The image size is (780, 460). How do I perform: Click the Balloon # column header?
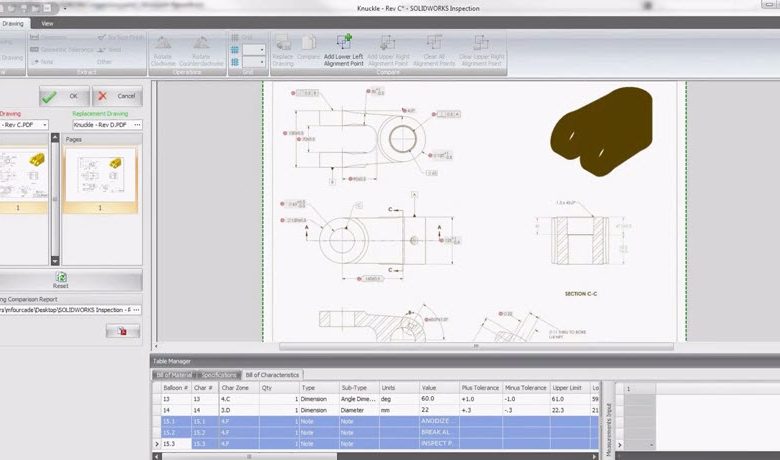point(176,388)
